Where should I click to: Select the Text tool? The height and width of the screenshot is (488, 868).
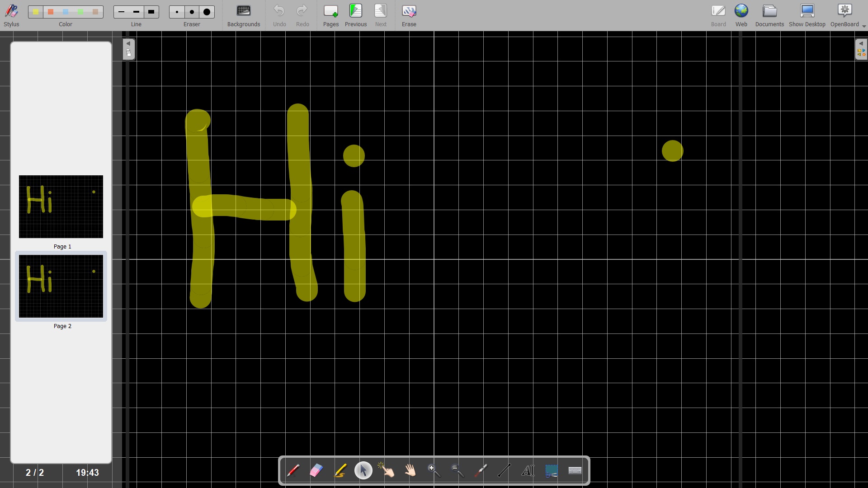click(x=527, y=471)
